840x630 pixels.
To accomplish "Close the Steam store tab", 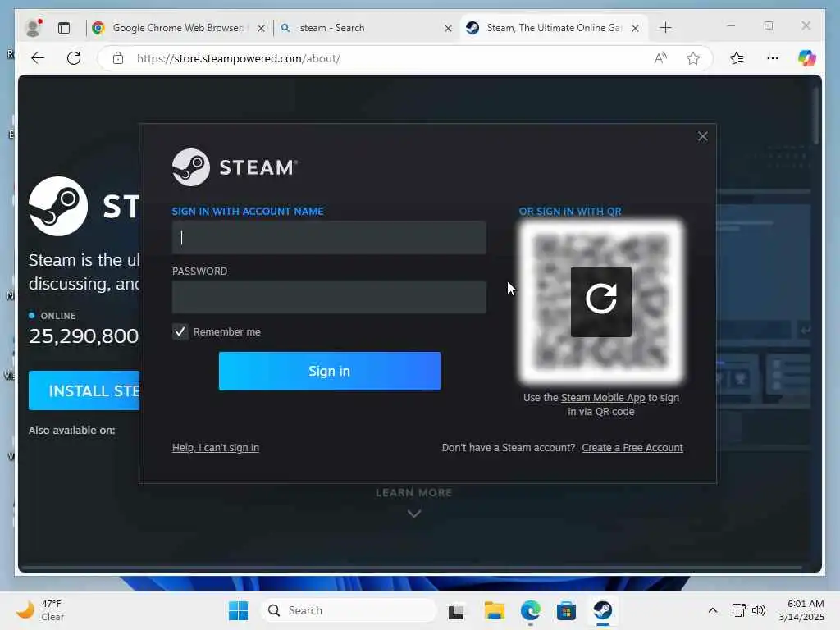I will point(635,29).
